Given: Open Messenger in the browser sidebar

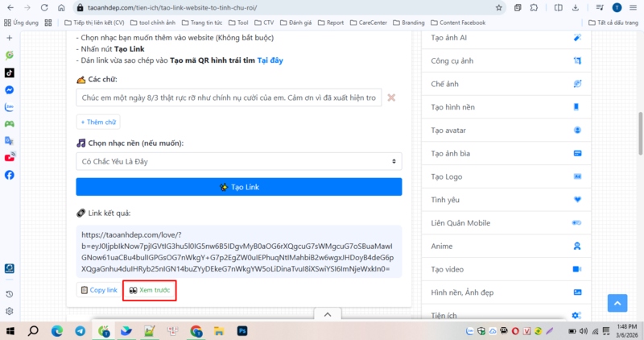Looking at the screenshot, I should tap(9, 89).
